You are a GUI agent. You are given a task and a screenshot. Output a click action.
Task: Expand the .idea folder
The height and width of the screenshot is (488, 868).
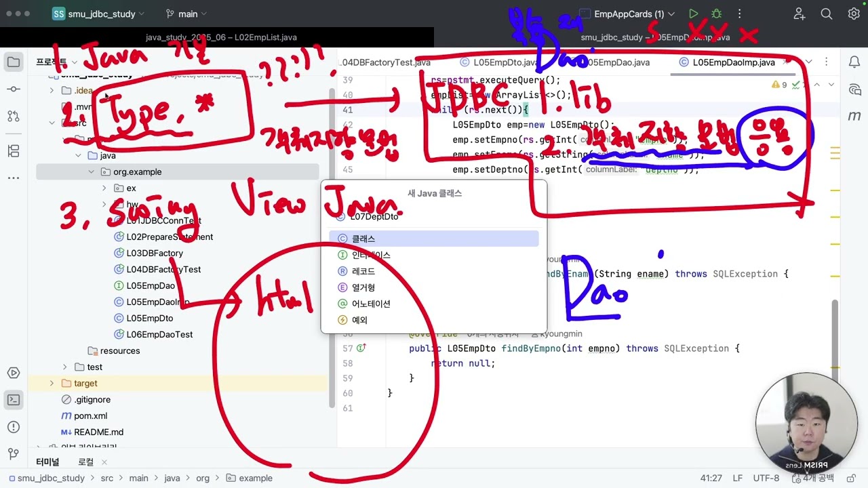[x=52, y=91]
